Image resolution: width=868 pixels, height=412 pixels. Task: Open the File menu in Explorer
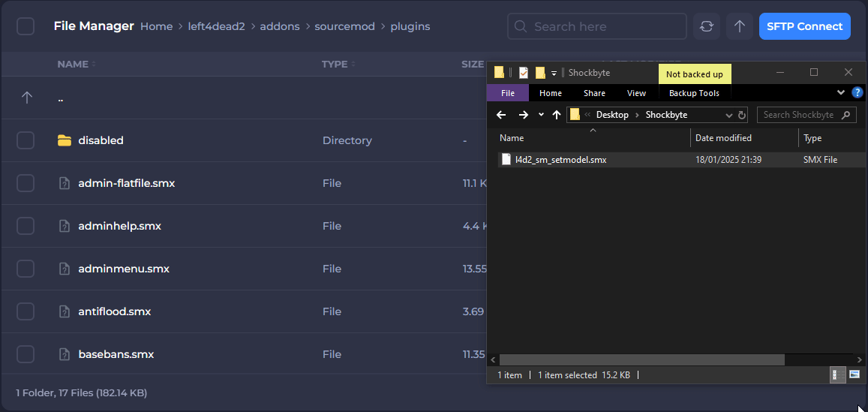coord(508,93)
